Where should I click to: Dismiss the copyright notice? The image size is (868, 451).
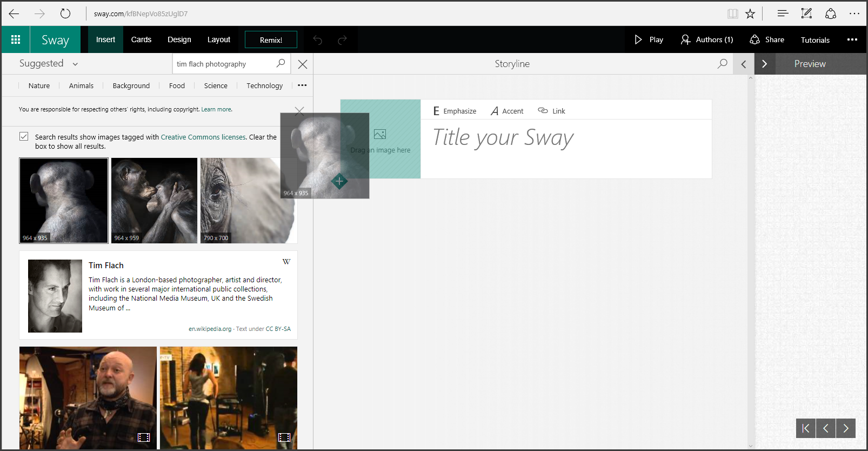(299, 111)
